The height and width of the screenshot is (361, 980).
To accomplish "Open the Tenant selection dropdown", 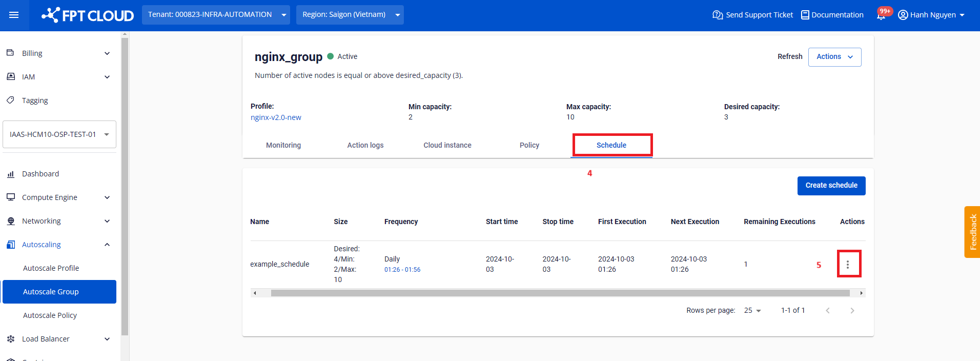I will click(x=215, y=15).
